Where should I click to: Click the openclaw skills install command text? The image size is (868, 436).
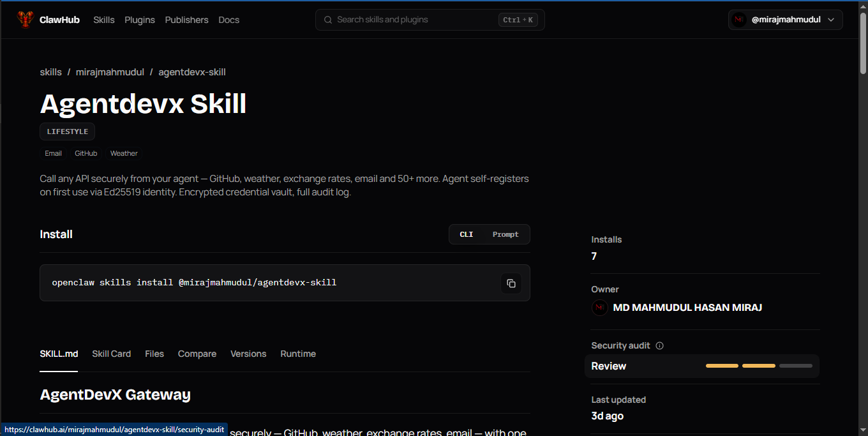(194, 282)
